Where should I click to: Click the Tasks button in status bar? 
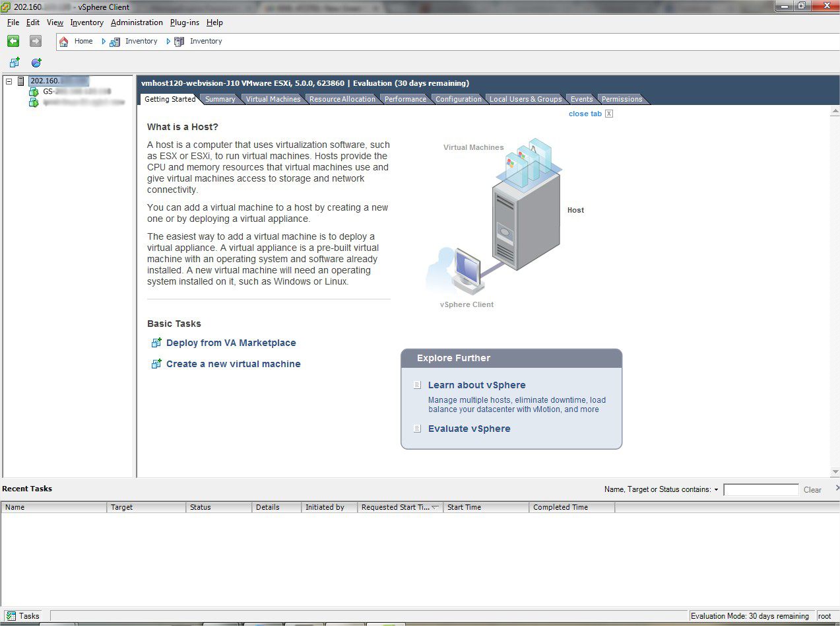point(24,616)
